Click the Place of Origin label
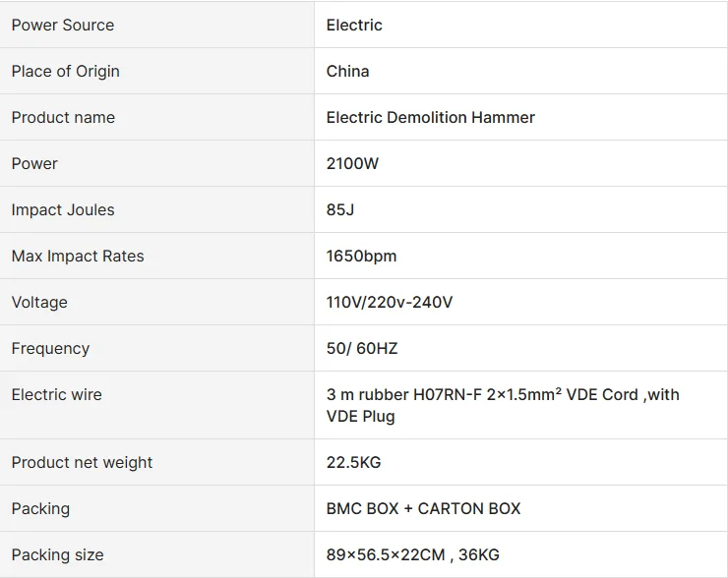This screenshot has width=728, height=578. (x=65, y=71)
